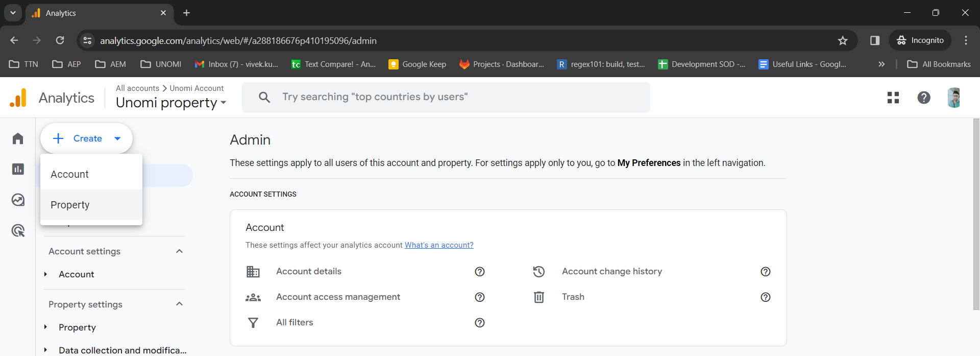Expand Data collection and modification item

[45, 350]
